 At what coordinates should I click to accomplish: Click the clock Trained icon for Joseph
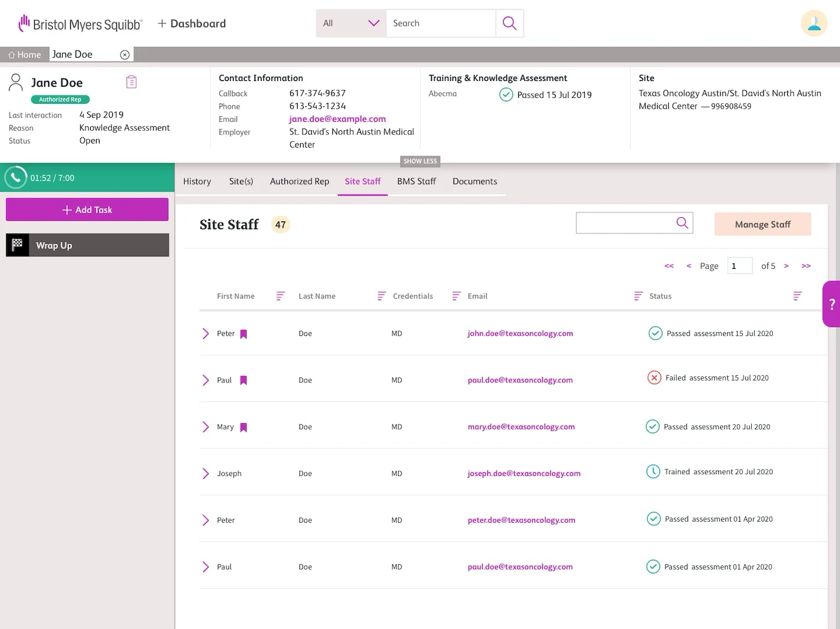point(653,472)
